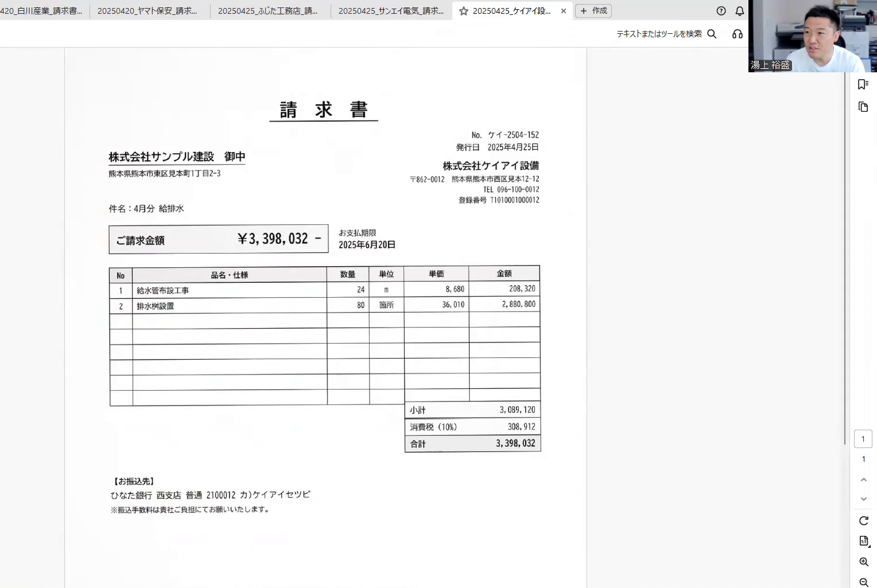Click the document vertical scrollbar

(845, 258)
